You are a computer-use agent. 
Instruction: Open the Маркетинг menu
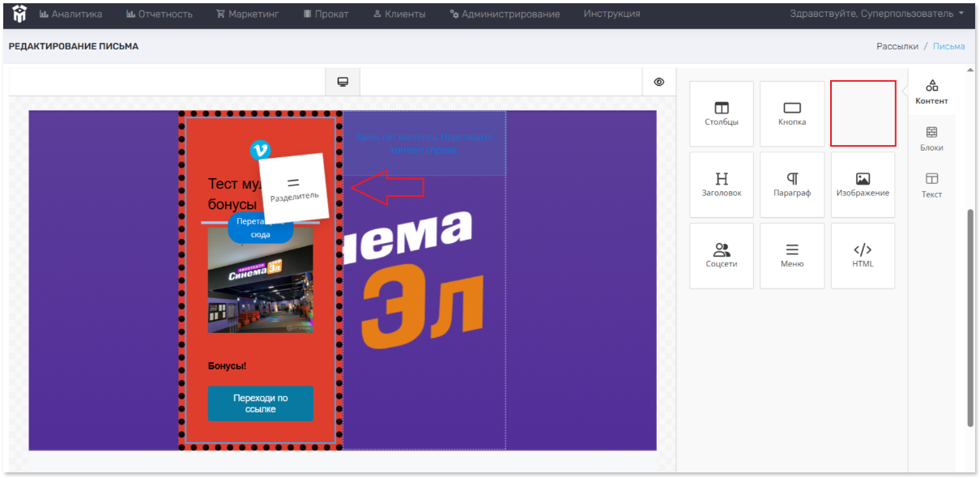tap(247, 14)
